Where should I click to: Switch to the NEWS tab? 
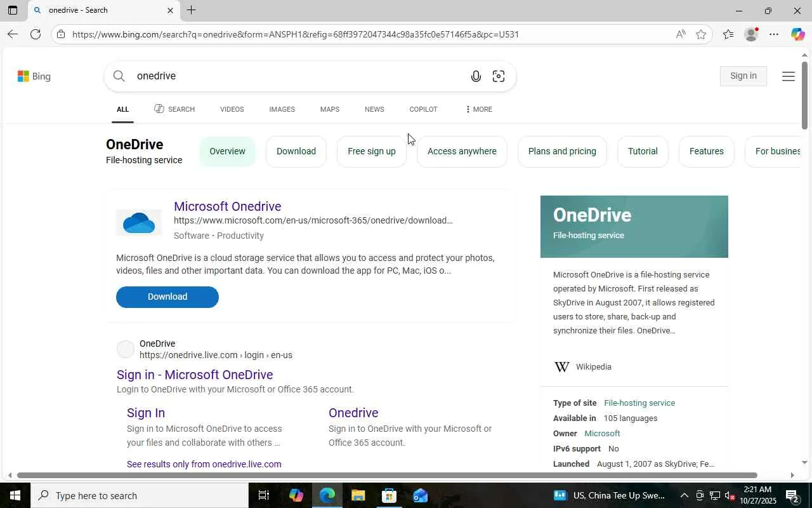[x=374, y=109]
